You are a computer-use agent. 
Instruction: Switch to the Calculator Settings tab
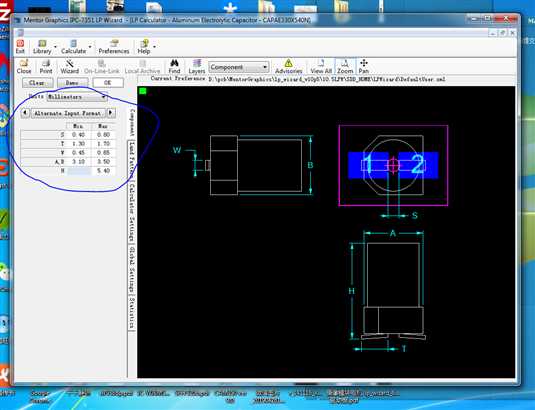(x=132, y=212)
